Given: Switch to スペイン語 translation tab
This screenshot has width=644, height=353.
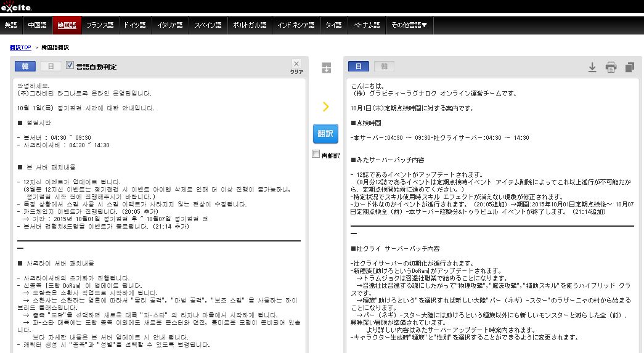Looking at the screenshot, I should coord(208,25).
